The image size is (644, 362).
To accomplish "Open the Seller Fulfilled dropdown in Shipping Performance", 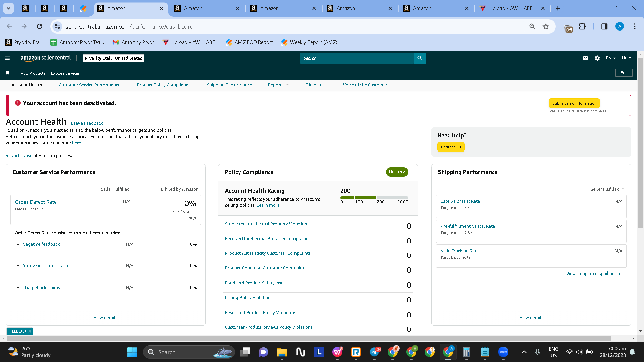I will 607,189.
